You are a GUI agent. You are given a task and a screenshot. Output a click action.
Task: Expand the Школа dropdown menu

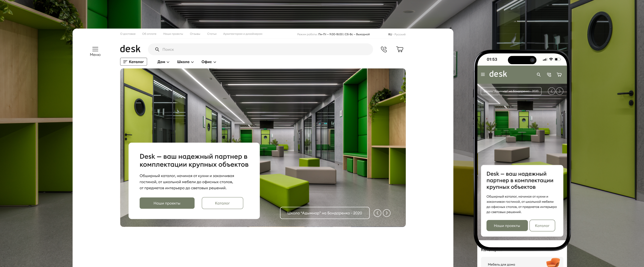185,62
